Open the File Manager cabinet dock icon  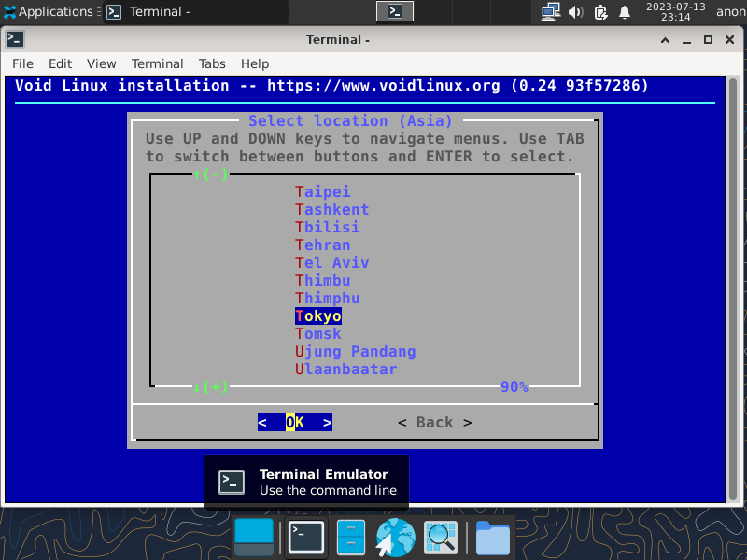351,538
